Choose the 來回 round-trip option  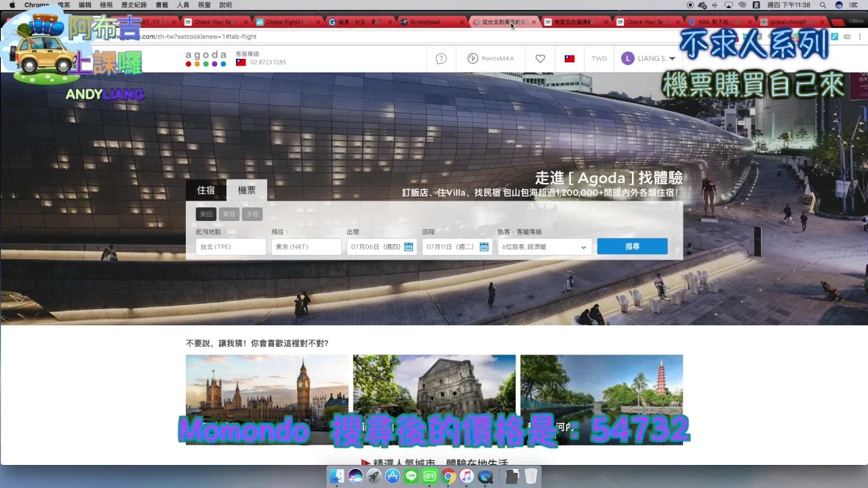coord(206,214)
